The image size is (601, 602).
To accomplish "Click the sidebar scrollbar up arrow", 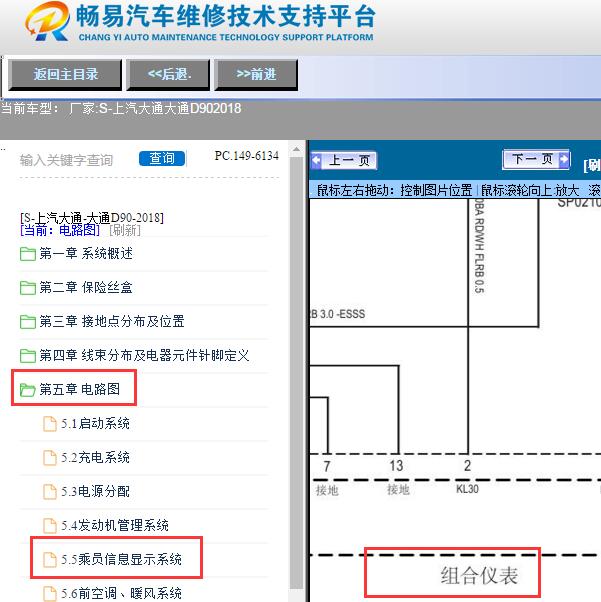I will coord(296,150).
